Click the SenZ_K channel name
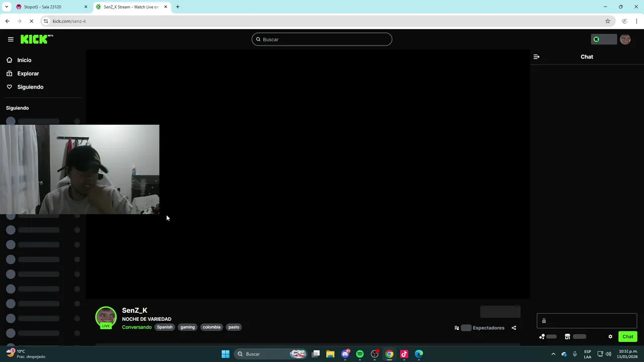The image size is (644, 362). tap(134, 310)
